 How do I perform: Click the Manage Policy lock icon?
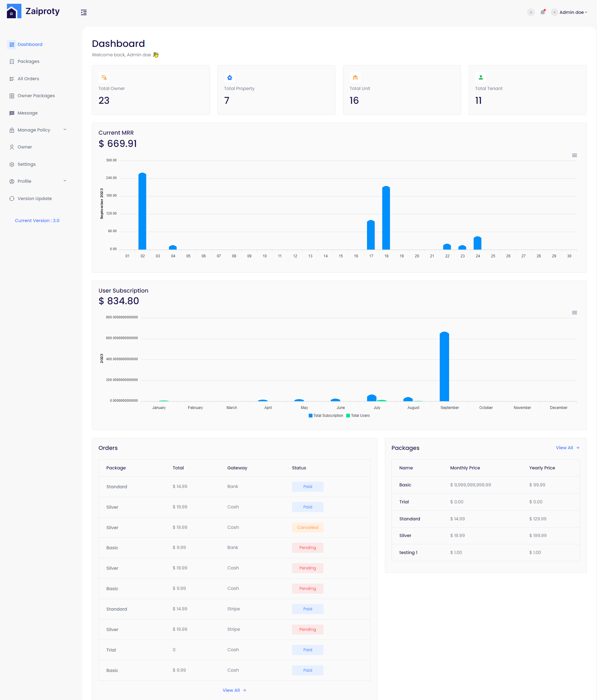click(12, 130)
